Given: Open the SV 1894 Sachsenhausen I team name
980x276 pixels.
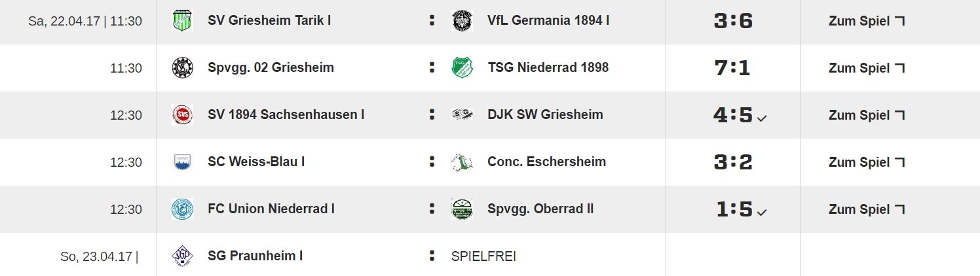Looking at the screenshot, I should coord(286,114).
